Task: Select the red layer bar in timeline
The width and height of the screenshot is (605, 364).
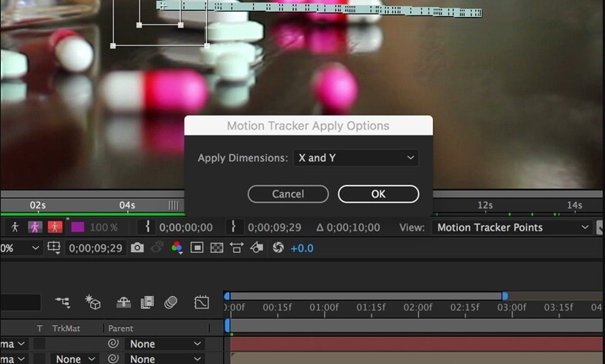Action: 417,344
